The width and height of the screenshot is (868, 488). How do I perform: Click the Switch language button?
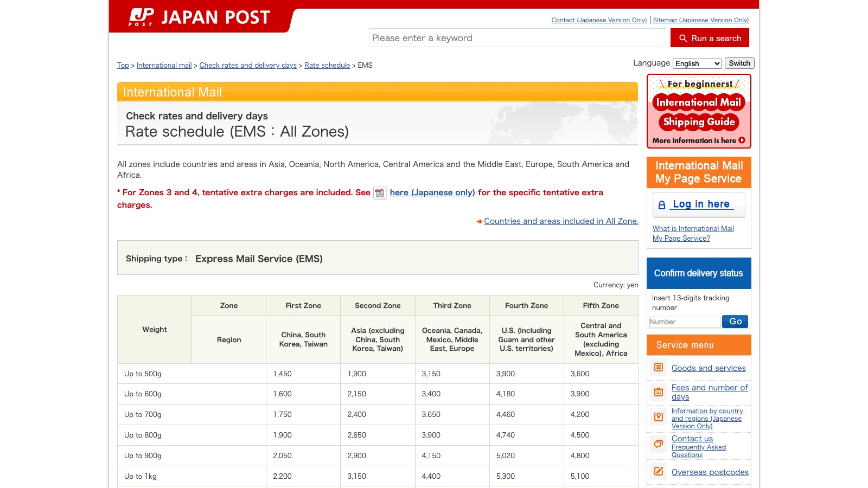[x=739, y=63]
